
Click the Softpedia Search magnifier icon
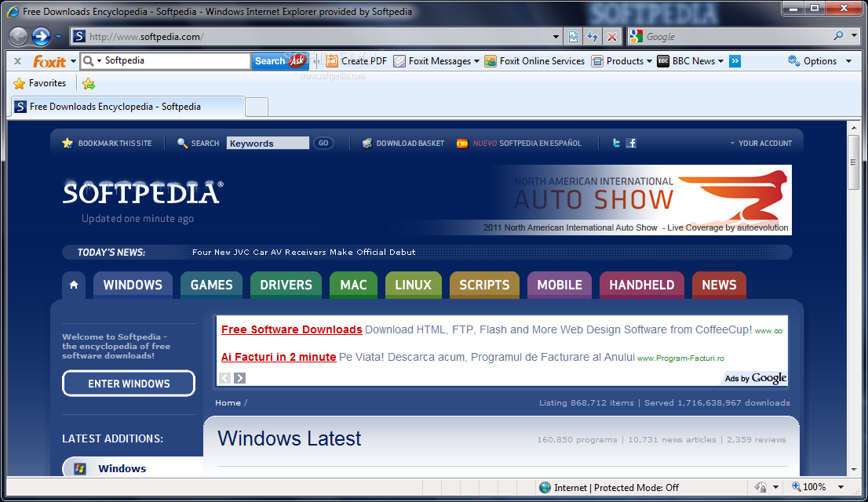click(x=182, y=144)
